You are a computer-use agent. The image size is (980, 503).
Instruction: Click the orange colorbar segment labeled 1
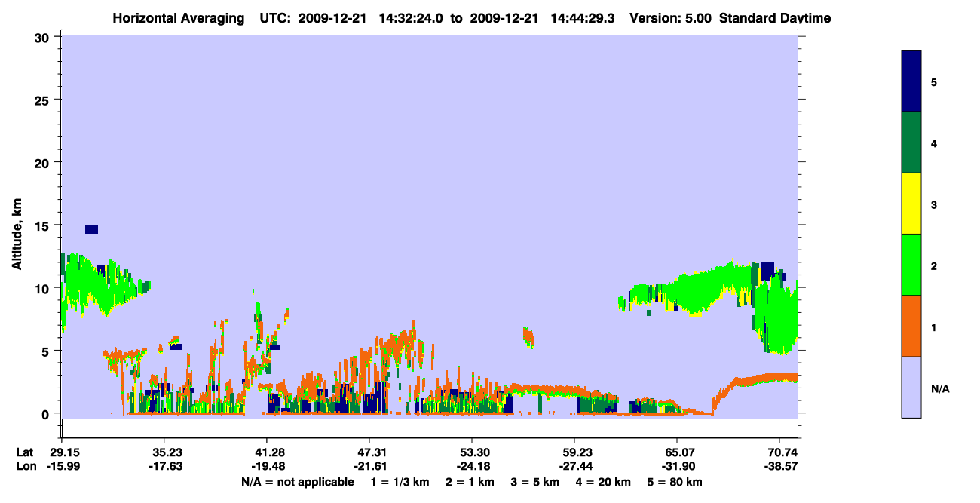911,326
